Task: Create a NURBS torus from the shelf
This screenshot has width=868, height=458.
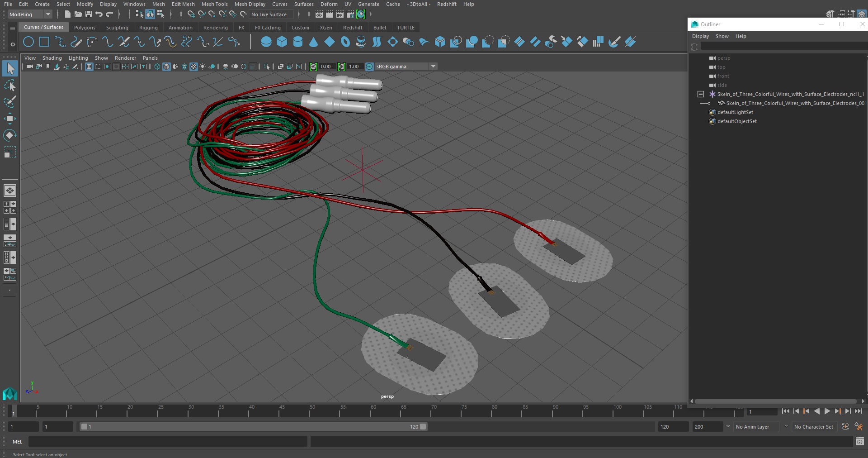Action: click(x=345, y=42)
